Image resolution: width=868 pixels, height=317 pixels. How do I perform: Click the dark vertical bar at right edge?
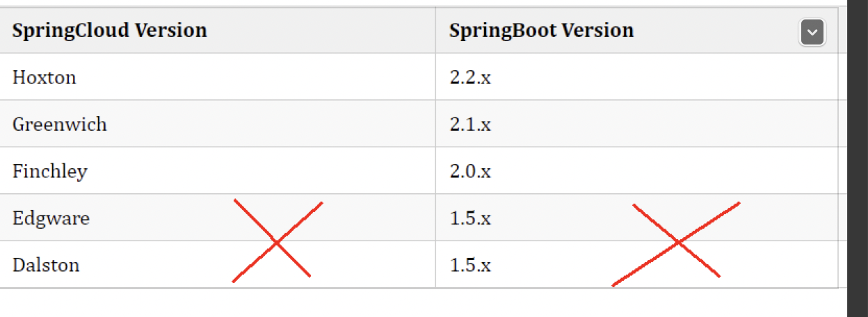tap(857, 158)
